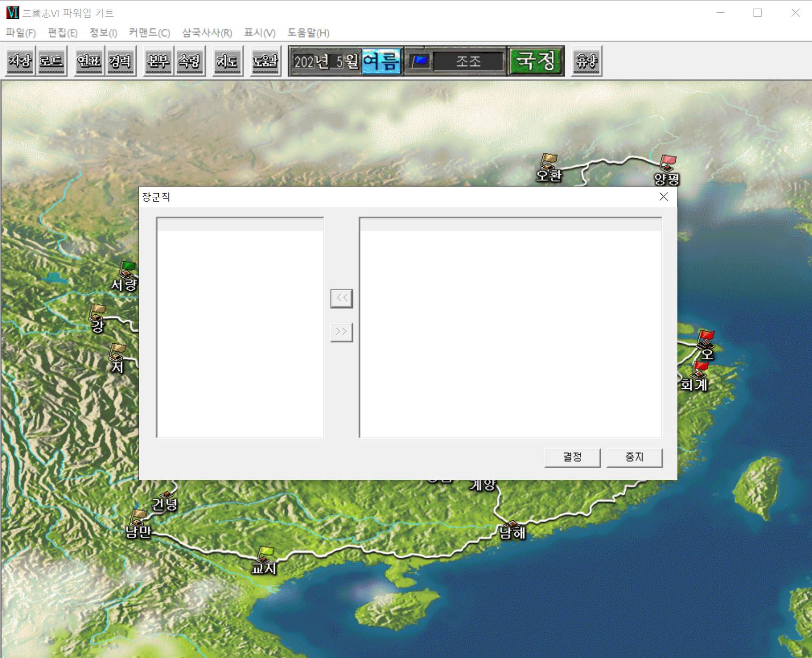Screen dimensions: 812x658
Task: Click the 三國志VI app icon in title bar
Action: tap(12, 12)
